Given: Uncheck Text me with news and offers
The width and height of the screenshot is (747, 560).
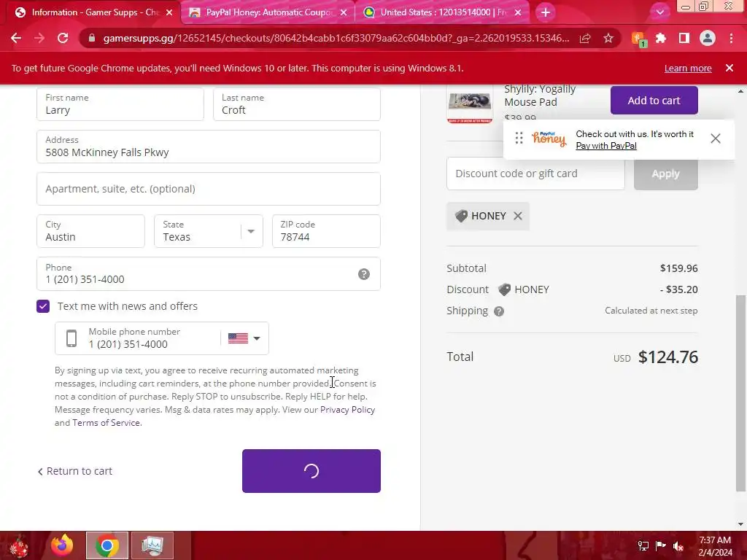Looking at the screenshot, I should [x=43, y=306].
